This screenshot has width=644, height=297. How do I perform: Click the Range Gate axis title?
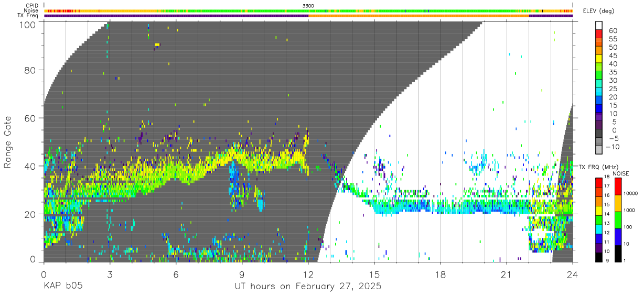8,142
